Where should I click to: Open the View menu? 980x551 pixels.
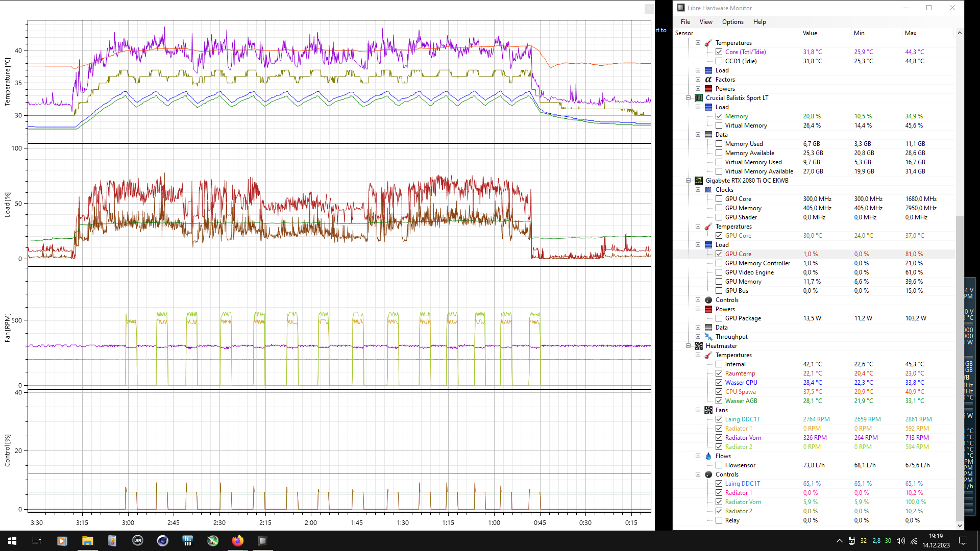706,22
